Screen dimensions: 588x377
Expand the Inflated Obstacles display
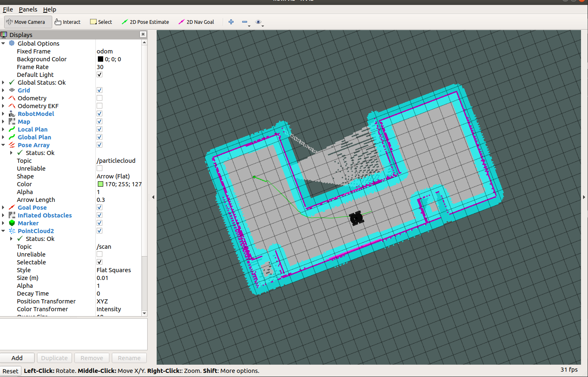[x=3, y=215]
